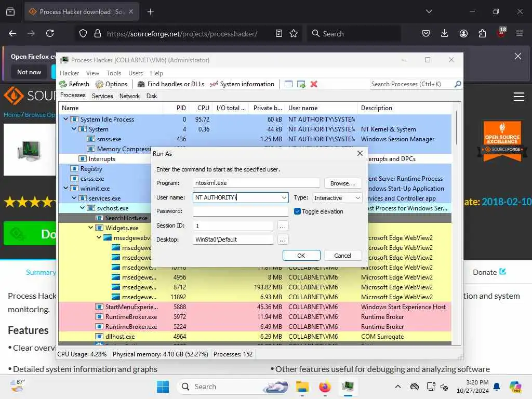Click Firefox icon in taskbar
The width and height of the screenshot is (532, 399).
[x=325, y=387]
